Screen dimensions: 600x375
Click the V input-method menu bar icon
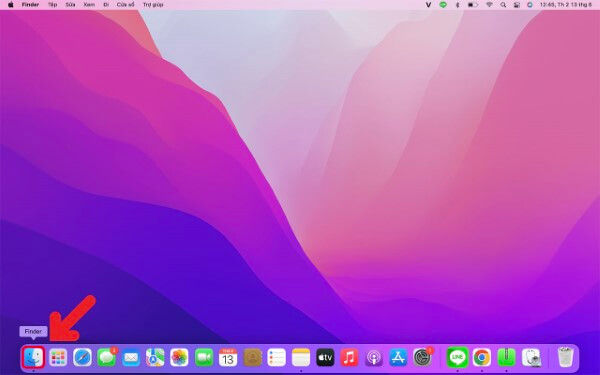(x=429, y=5)
